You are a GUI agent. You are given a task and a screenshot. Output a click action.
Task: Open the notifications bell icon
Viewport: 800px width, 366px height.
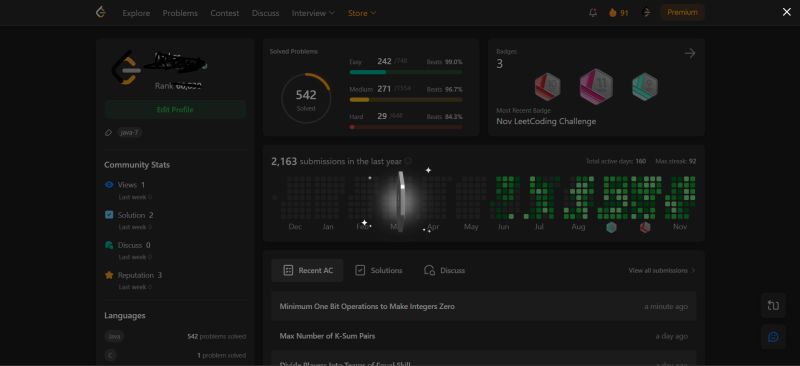click(x=592, y=13)
